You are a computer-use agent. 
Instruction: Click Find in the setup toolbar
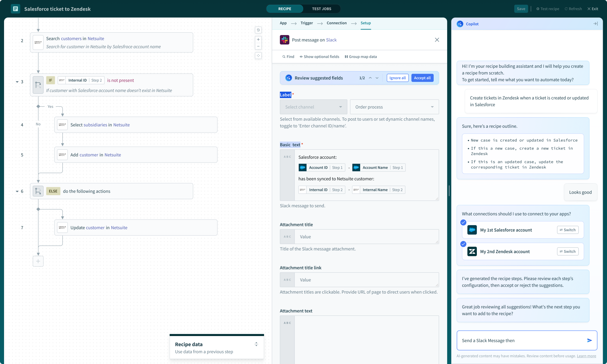(x=288, y=57)
